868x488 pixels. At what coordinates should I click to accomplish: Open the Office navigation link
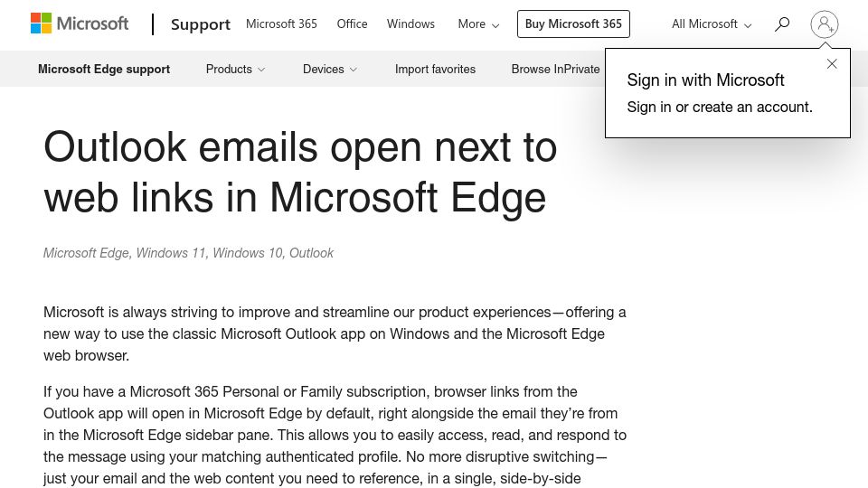click(x=352, y=23)
